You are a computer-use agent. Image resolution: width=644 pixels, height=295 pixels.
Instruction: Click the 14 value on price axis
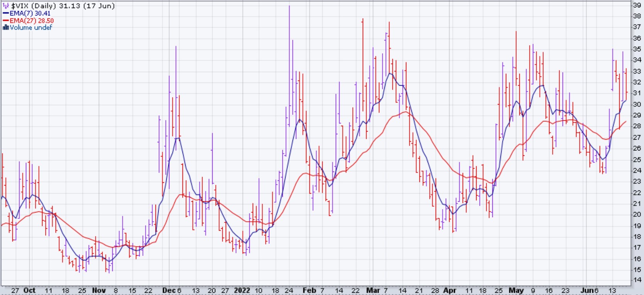[636, 281]
